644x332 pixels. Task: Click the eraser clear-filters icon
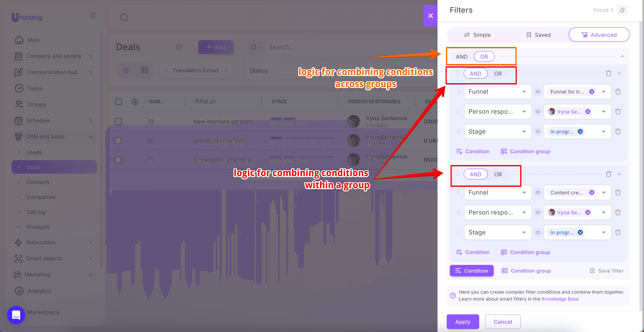coord(622,10)
